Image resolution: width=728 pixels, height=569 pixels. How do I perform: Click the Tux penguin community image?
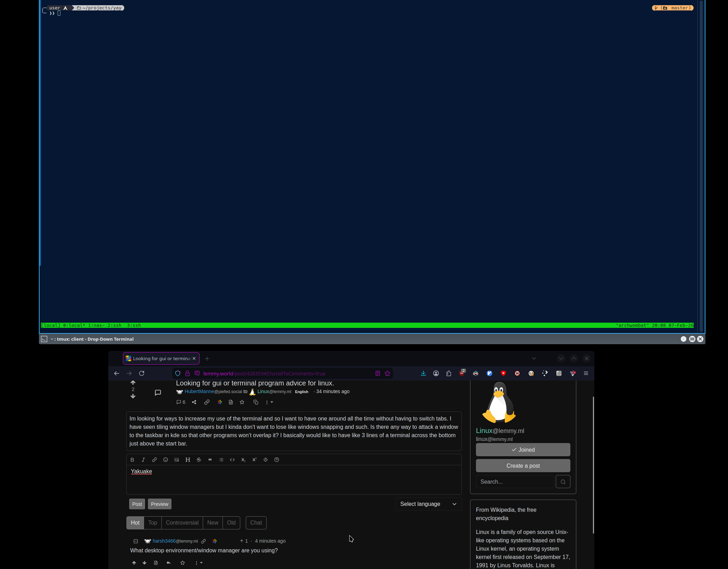click(499, 402)
